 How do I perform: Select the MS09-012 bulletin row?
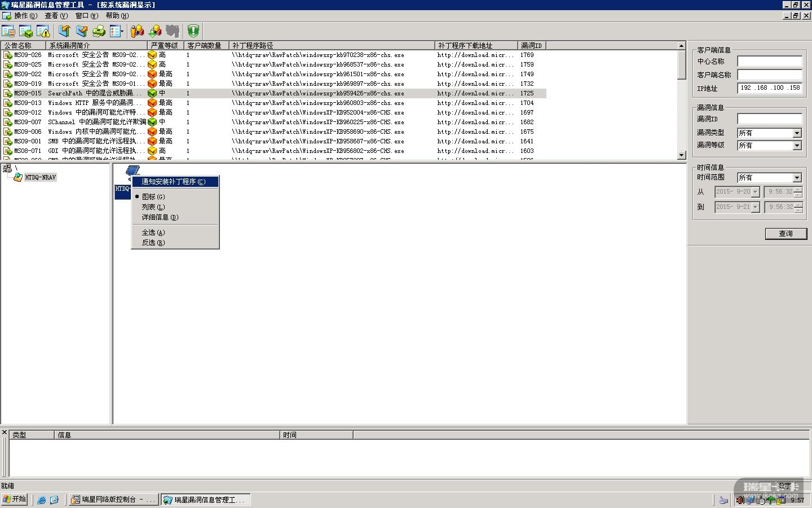pos(274,113)
